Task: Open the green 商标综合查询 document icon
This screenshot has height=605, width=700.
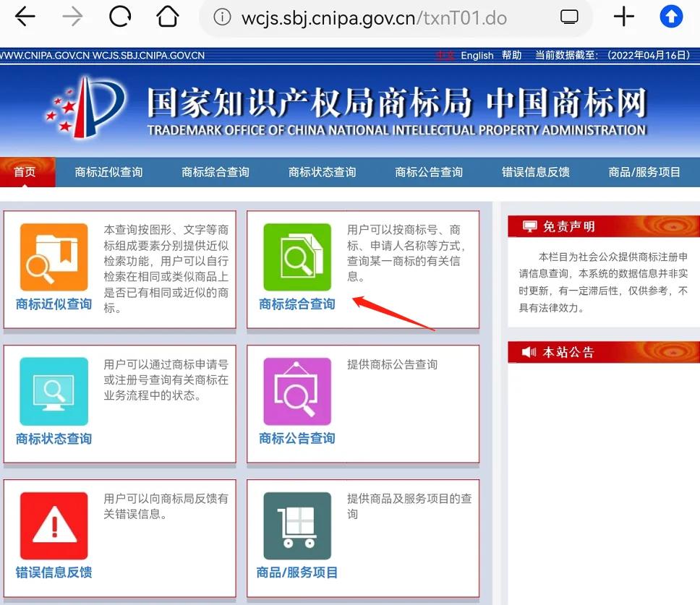Action: pos(297,257)
